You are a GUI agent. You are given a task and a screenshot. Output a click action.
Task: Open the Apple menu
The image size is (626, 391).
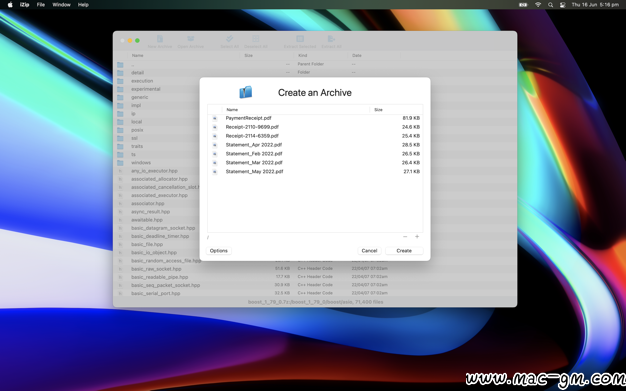point(10,5)
